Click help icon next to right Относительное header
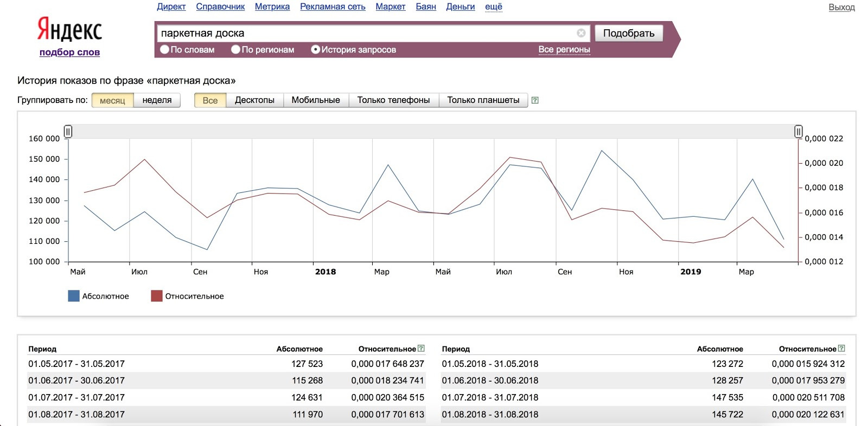This screenshot has width=868, height=426. [x=841, y=348]
